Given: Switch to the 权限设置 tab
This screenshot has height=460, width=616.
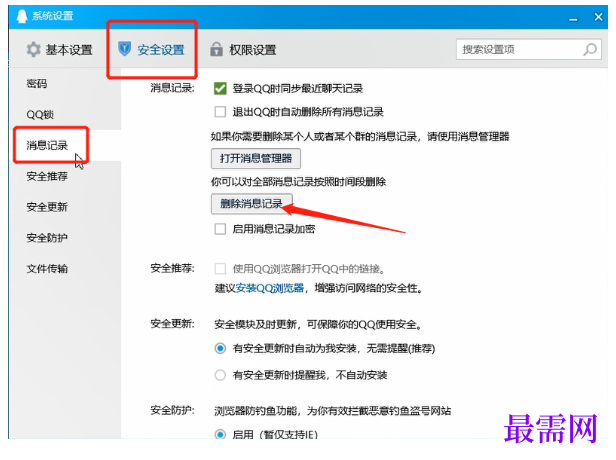Looking at the screenshot, I should [x=243, y=50].
